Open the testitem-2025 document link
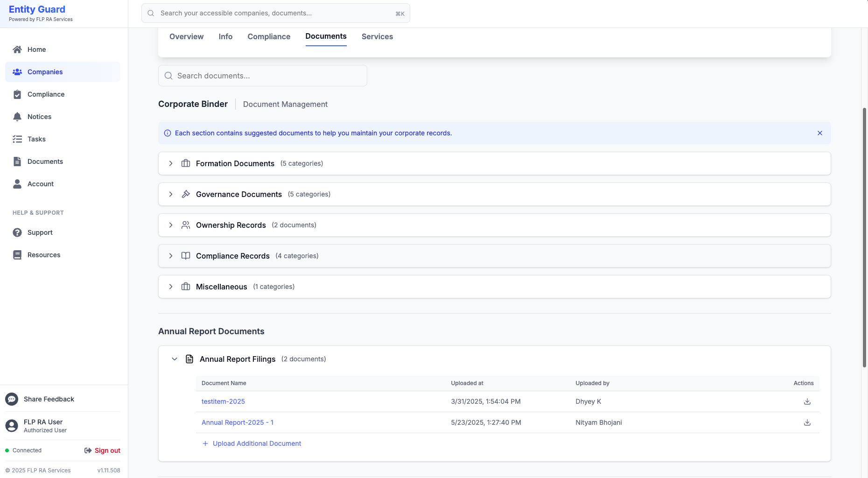Screen dimensions: 868x478 coord(223,401)
